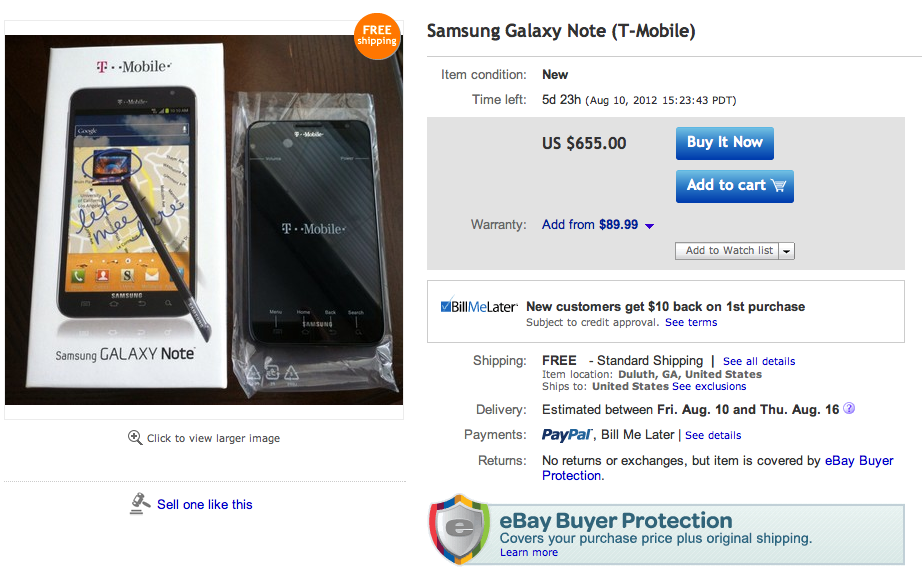Click the gavel auction icon

pos(140,504)
